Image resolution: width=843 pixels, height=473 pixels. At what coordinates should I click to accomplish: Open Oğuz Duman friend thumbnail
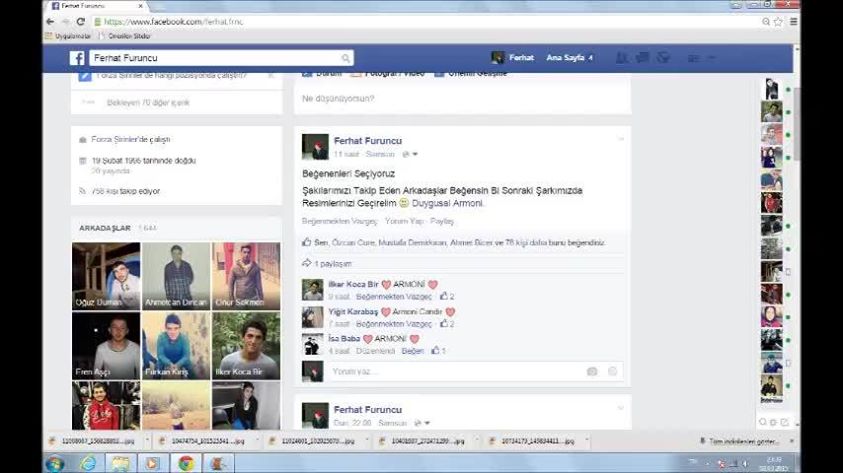106,276
